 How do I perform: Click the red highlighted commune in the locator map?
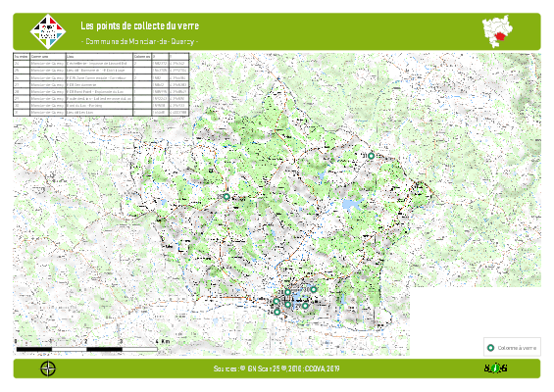(x=501, y=35)
